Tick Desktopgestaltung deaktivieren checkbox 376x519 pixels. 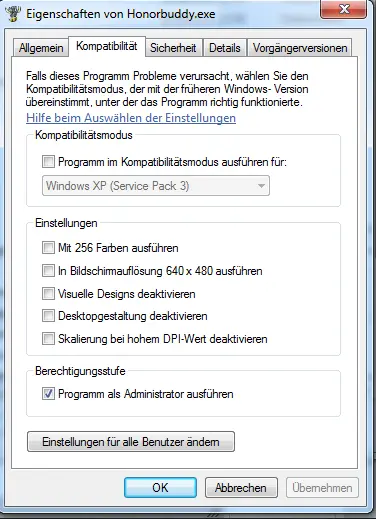(x=48, y=316)
